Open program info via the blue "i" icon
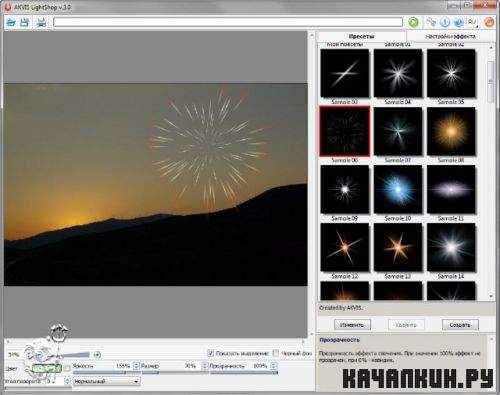Viewport: 500px width, 395px height. [x=445, y=23]
